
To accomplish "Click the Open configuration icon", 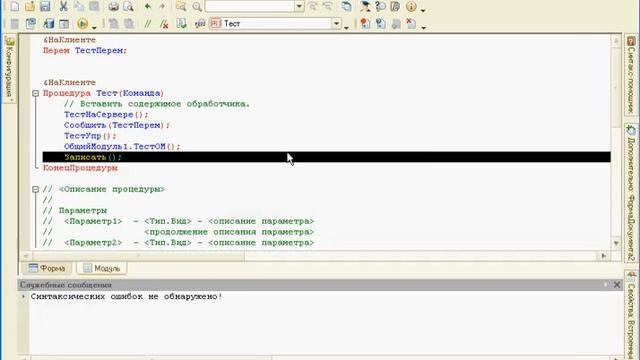I will point(31,24).
